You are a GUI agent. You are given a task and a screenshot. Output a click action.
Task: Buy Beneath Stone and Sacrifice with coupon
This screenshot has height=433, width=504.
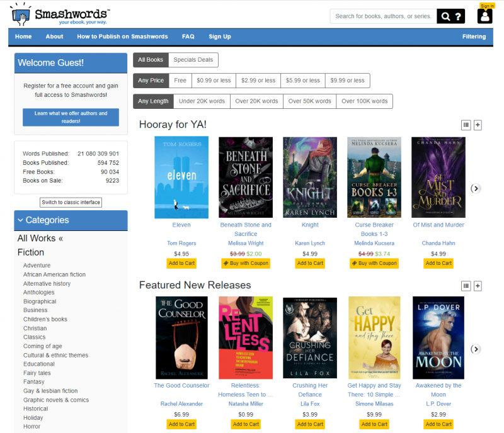pos(246,264)
